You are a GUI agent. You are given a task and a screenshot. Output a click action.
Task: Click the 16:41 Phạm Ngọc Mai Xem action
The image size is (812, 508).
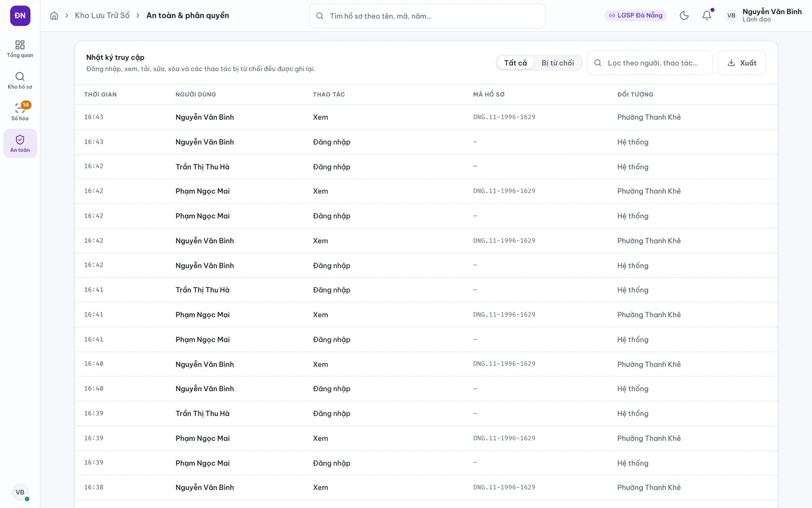320,315
